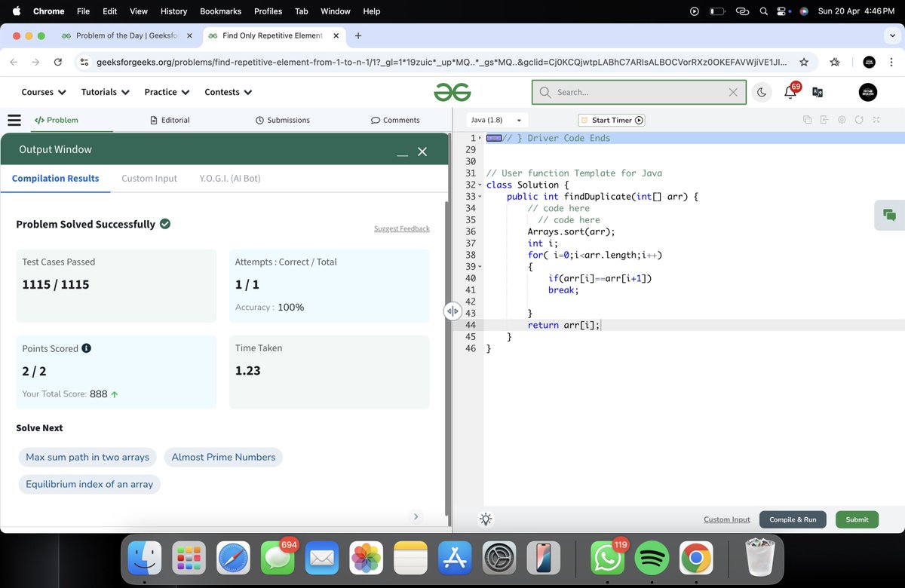Reload the page in Chrome
Image resolution: width=905 pixels, height=588 pixels.
(x=58, y=63)
